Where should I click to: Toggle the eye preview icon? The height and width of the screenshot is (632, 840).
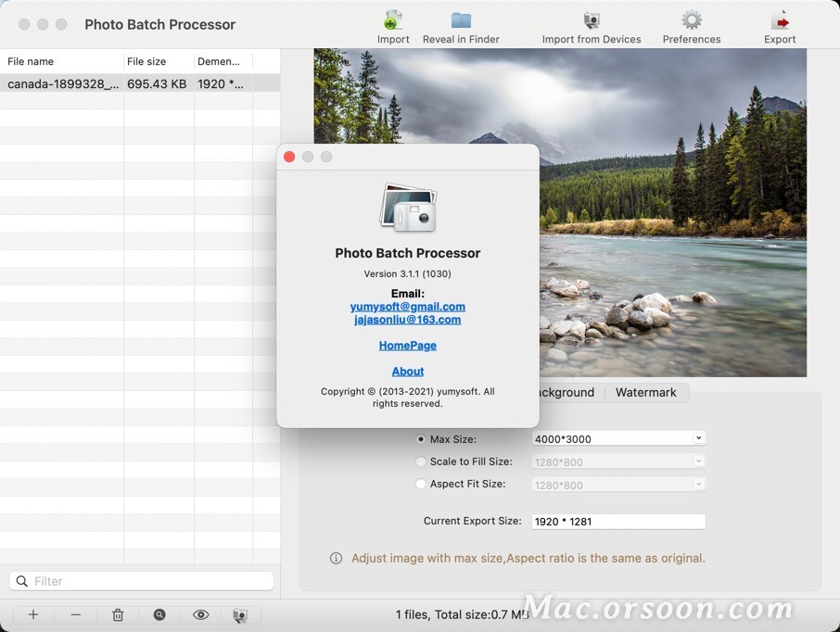[201, 614]
